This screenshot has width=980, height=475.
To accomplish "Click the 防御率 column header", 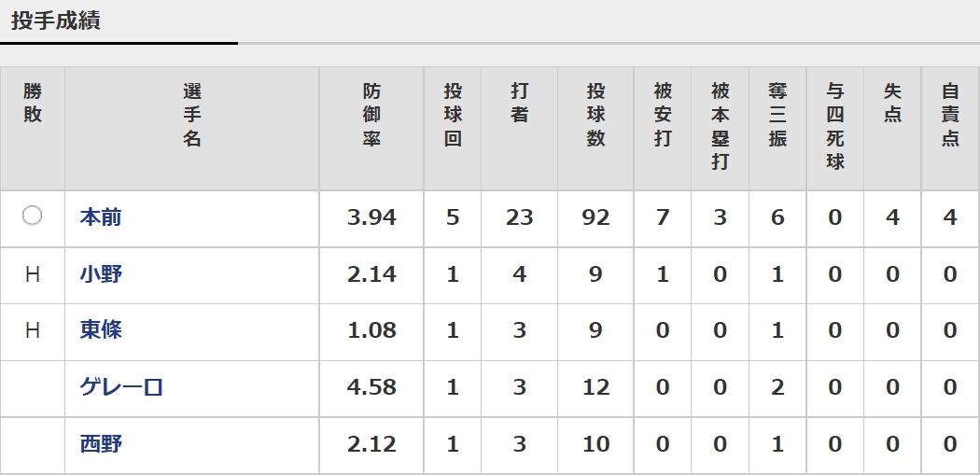I will pyautogui.click(x=371, y=116).
